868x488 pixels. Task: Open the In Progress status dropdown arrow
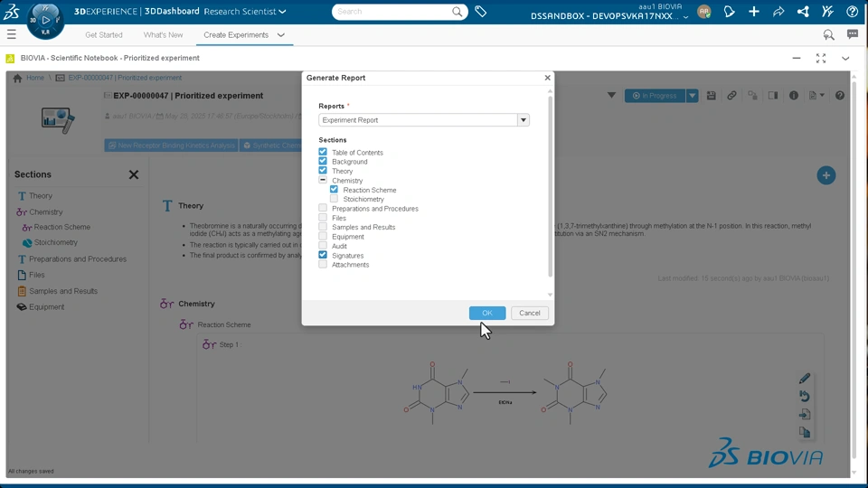coord(692,96)
